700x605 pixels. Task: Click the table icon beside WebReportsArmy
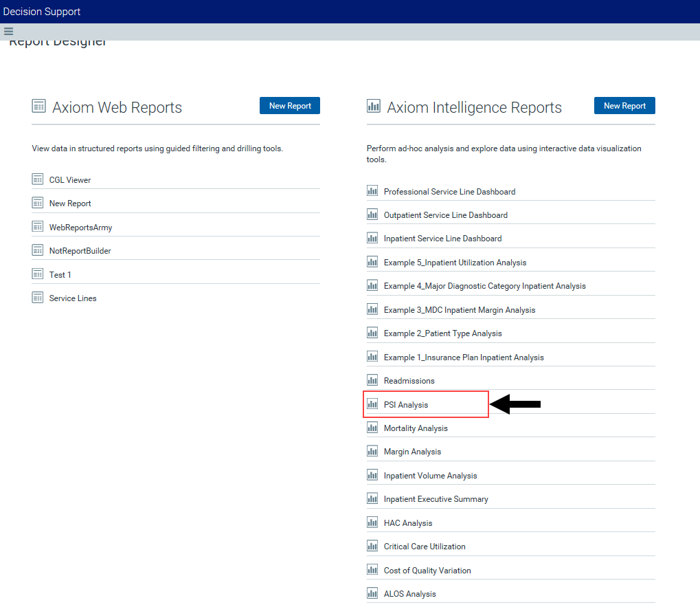(x=38, y=227)
